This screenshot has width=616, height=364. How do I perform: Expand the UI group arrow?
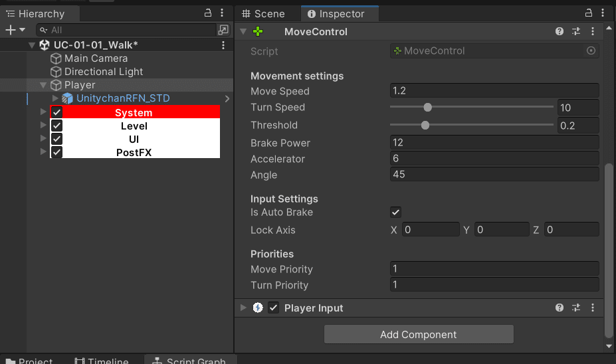pyautogui.click(x=43, y=139)
